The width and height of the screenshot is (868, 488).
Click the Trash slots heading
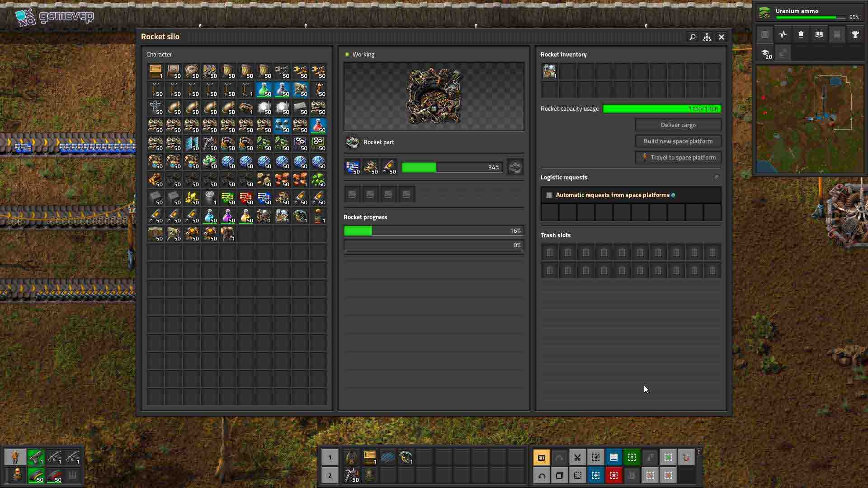(x=556, y=235)
